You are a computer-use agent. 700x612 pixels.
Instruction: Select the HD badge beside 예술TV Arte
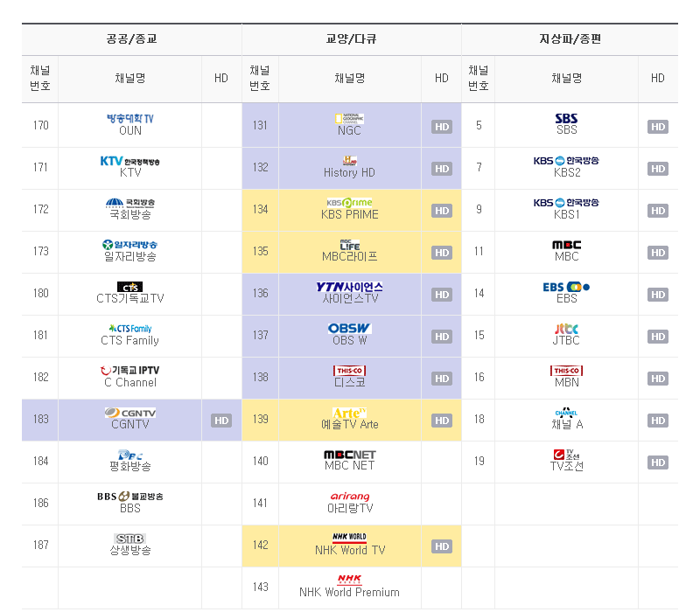click(x=442, y=421)
